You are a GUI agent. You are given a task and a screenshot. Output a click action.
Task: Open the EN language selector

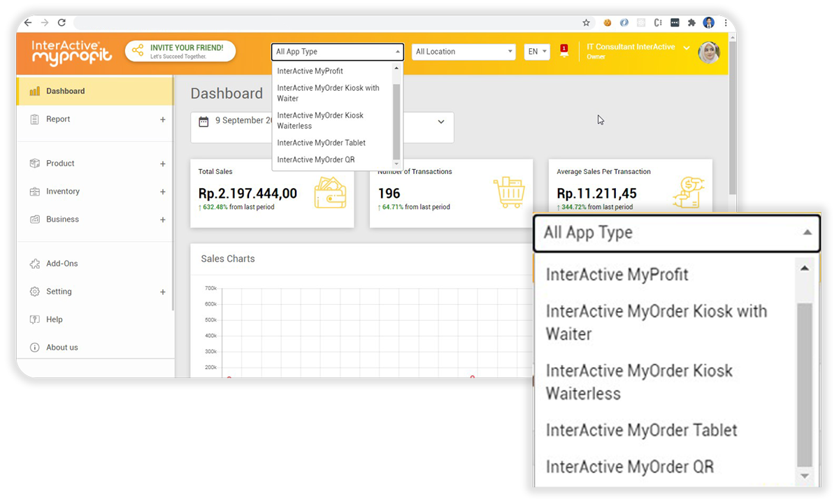[x=536, y=52]
